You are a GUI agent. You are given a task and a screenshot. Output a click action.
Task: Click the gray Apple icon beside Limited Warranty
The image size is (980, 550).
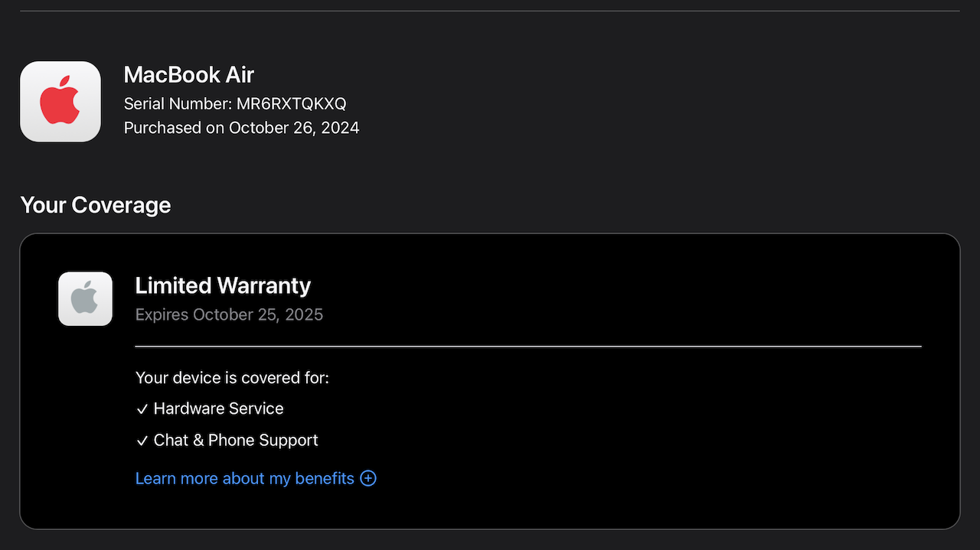point(85,298)
